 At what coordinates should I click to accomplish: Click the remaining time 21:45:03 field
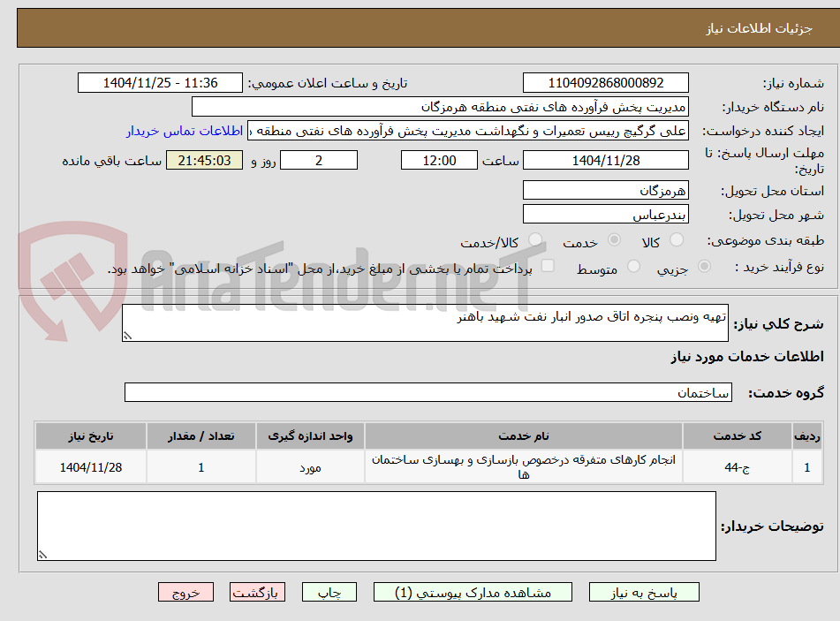pos(204,160)
